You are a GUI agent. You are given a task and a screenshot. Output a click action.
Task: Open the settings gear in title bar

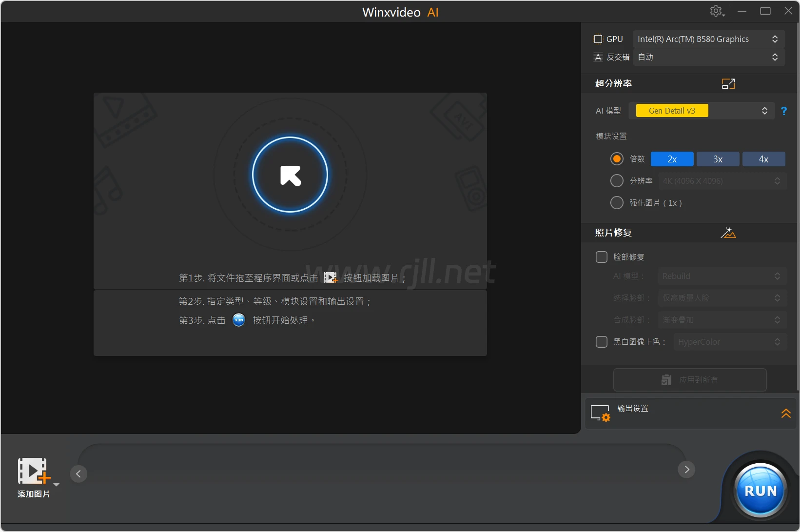(x=716, y=11)
